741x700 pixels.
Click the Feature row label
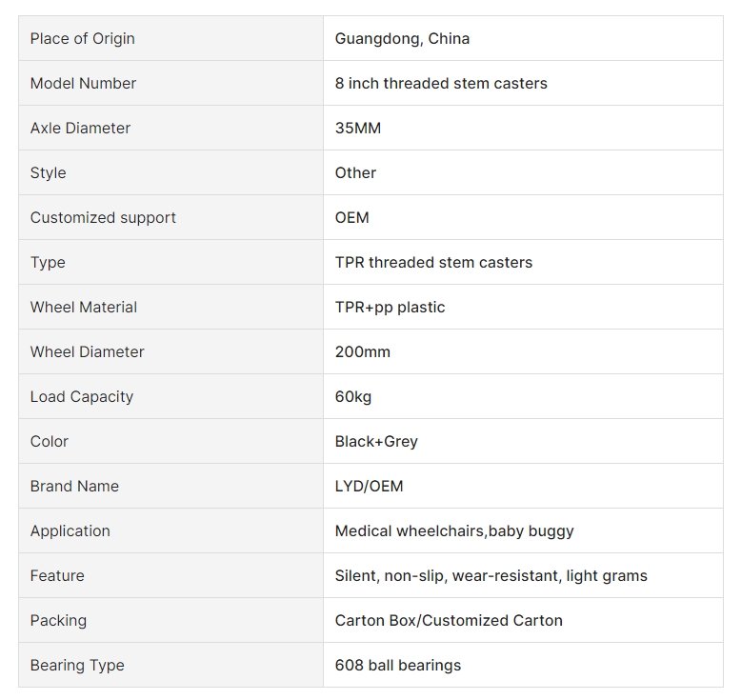tap(57, 575)
